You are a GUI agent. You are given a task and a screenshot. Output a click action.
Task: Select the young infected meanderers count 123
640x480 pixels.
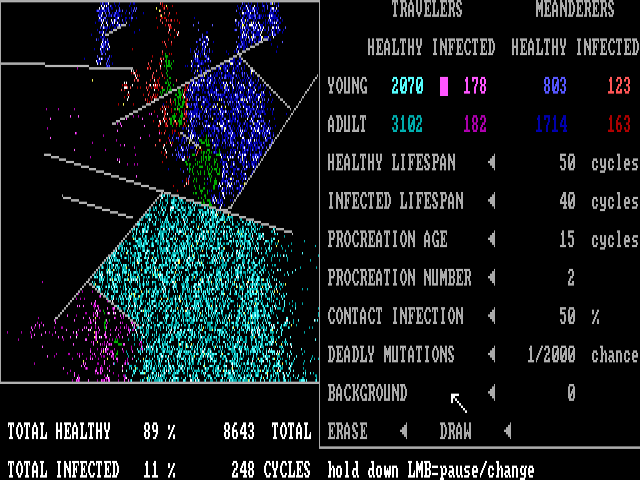click(x=618, y=86)
